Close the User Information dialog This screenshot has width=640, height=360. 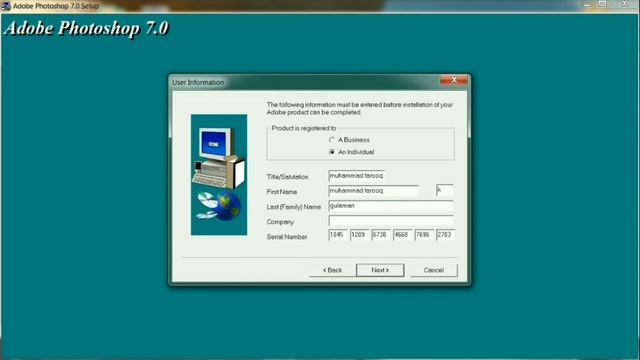(x=453, y=80)
